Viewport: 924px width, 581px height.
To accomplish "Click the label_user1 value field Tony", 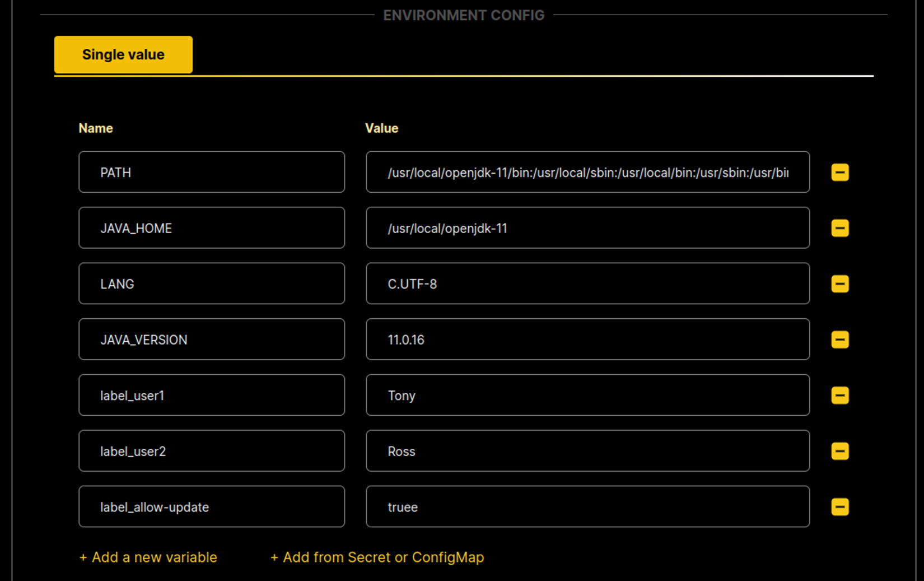I will click(x=587, y=396).
